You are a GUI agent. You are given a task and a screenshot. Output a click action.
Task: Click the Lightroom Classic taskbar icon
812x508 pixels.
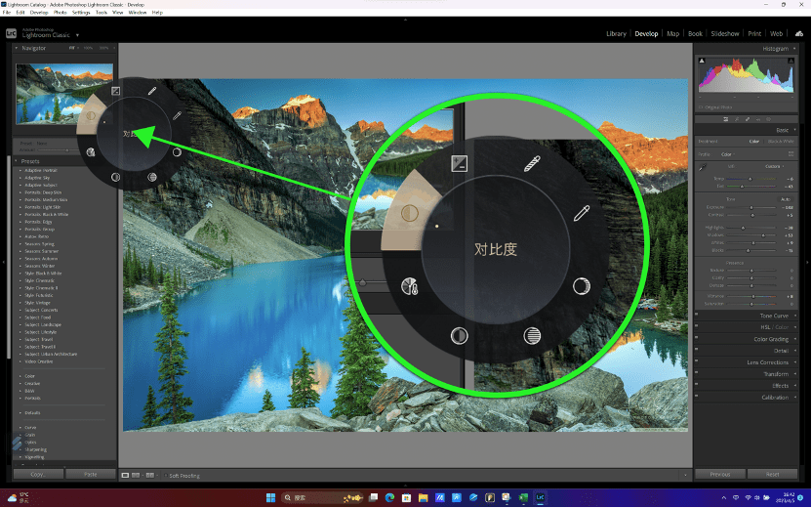pyautogui.click(x=540, y=497)
